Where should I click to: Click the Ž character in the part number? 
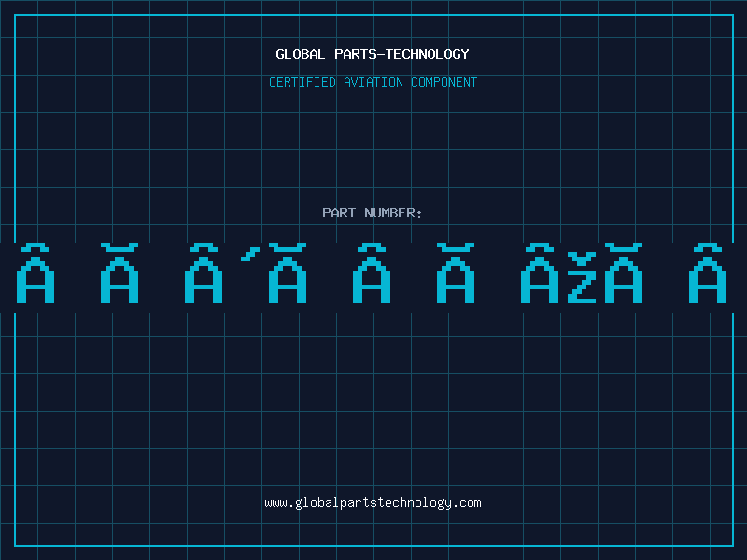pos(582,278)
